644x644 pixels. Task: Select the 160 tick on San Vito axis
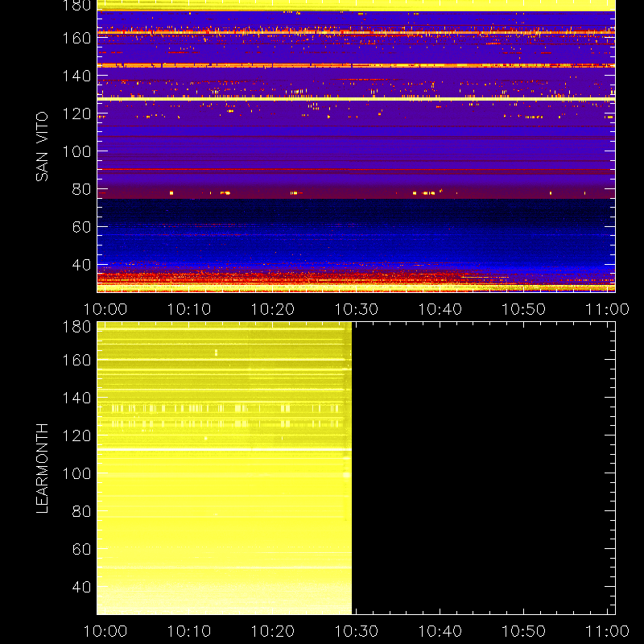[76, 38]
